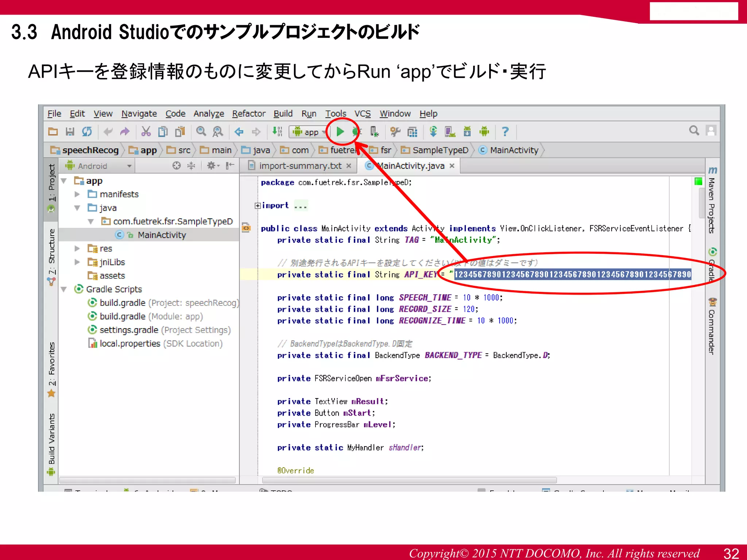The width and height of the screenshot is (747, 560).
Task: Collapse the com.fuetrek.fsr.SampleTypeD package
Action: click(x=91, y=221)
